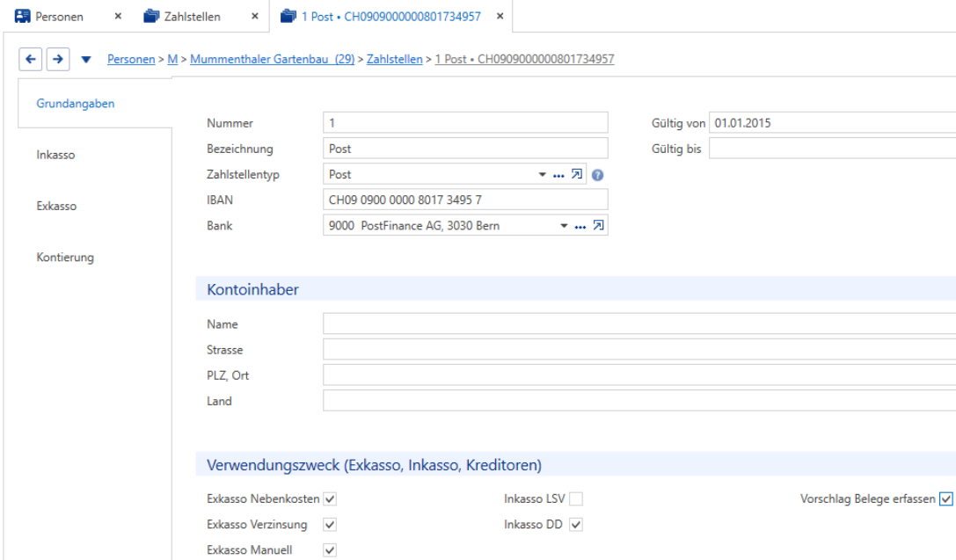Click the Zahlstellen tab folder icon
The width and height of the screenshot is (956, 560).
click(x=151, y=17)
